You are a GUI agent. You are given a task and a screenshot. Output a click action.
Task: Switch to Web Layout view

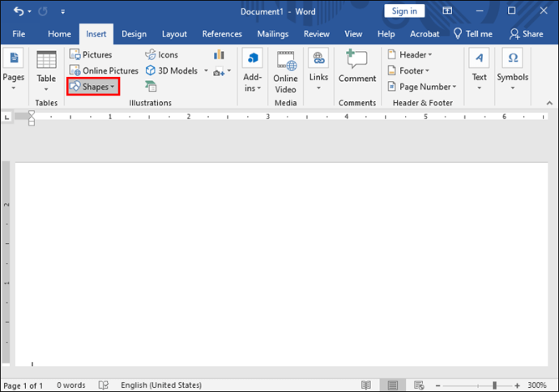(x=419, y=385)
